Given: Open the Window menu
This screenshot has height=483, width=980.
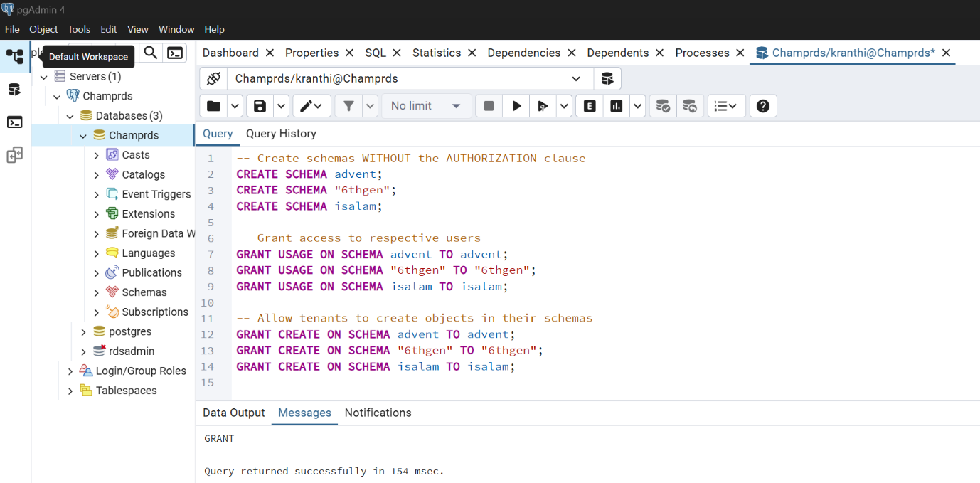Looking at the screenshot, I should click(x=176, y=29).
